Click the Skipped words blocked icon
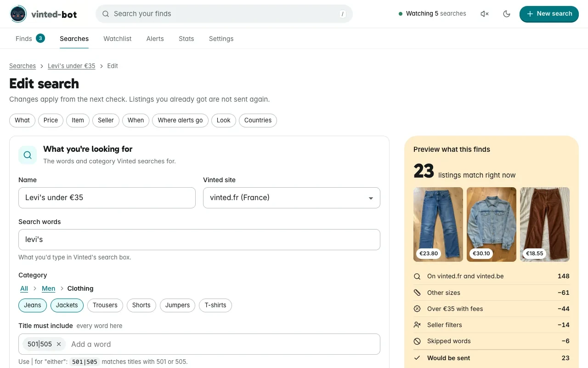 tap(417, 341)
